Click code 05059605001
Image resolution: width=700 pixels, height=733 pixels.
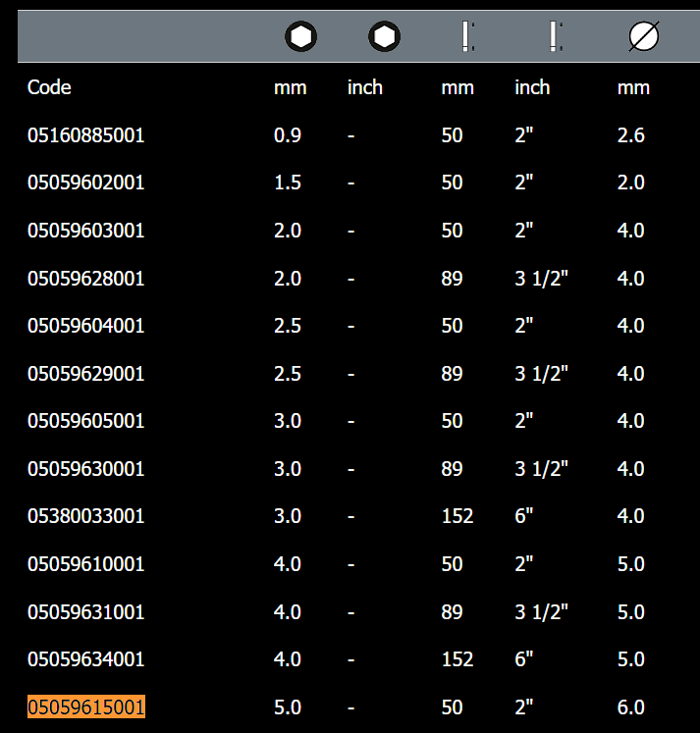(x=86, y=421)
